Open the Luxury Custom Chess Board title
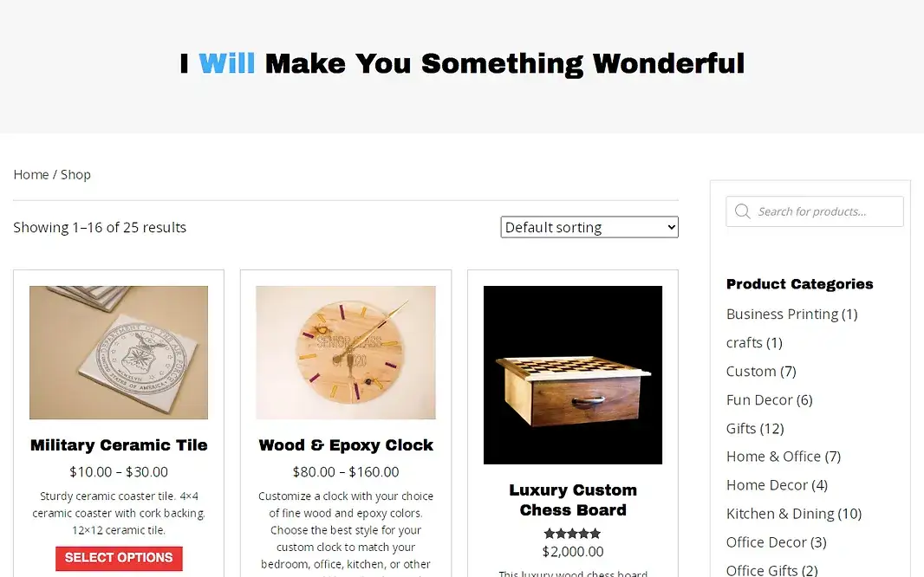The height and width of the screenshot is (577, 924). tap(573, 500)
